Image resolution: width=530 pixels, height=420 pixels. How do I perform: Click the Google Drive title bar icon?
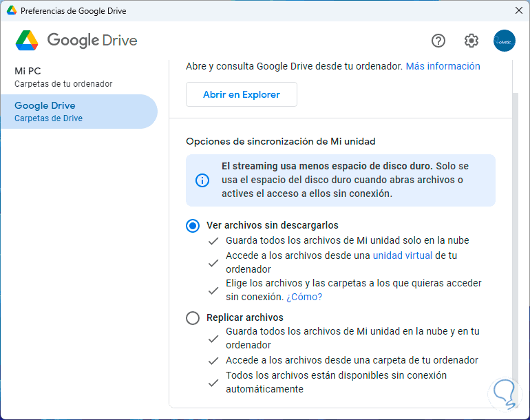(12, 11)
